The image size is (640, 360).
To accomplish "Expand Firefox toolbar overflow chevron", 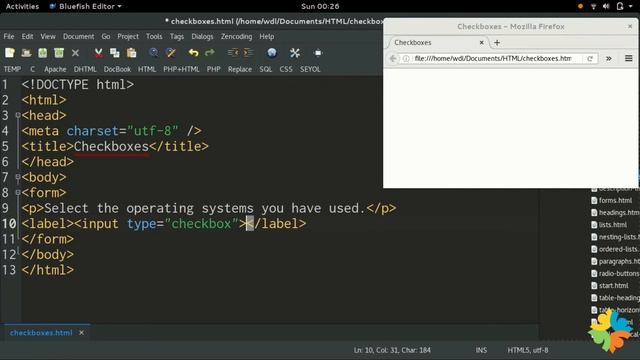I will 609,58.
